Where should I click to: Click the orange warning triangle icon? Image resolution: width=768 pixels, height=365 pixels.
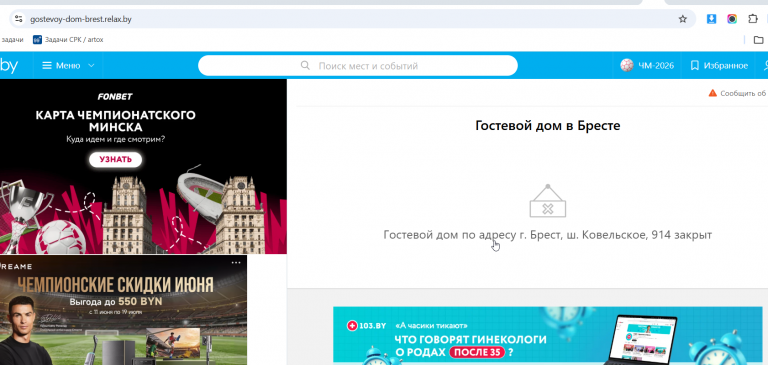(x=713, y=93)
